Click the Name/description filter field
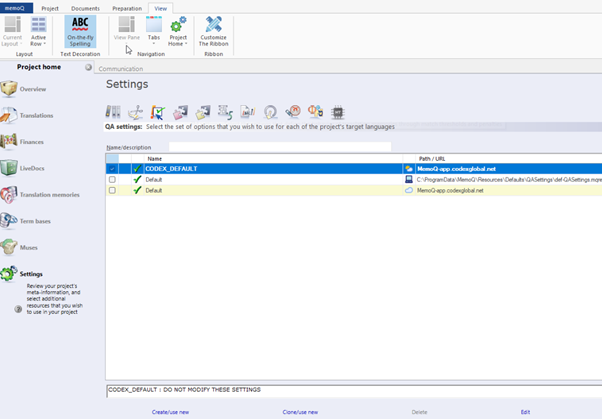This screenshot has width=602, height=419. pyautogui.click(x=280, y=147)
